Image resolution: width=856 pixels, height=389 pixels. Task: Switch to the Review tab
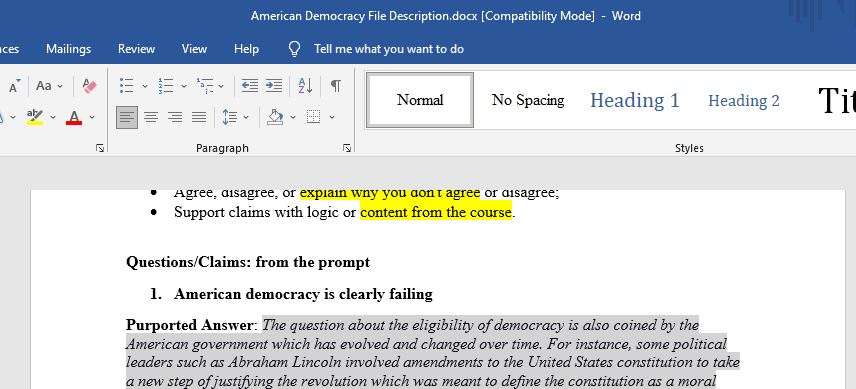[x=136, y=49]
